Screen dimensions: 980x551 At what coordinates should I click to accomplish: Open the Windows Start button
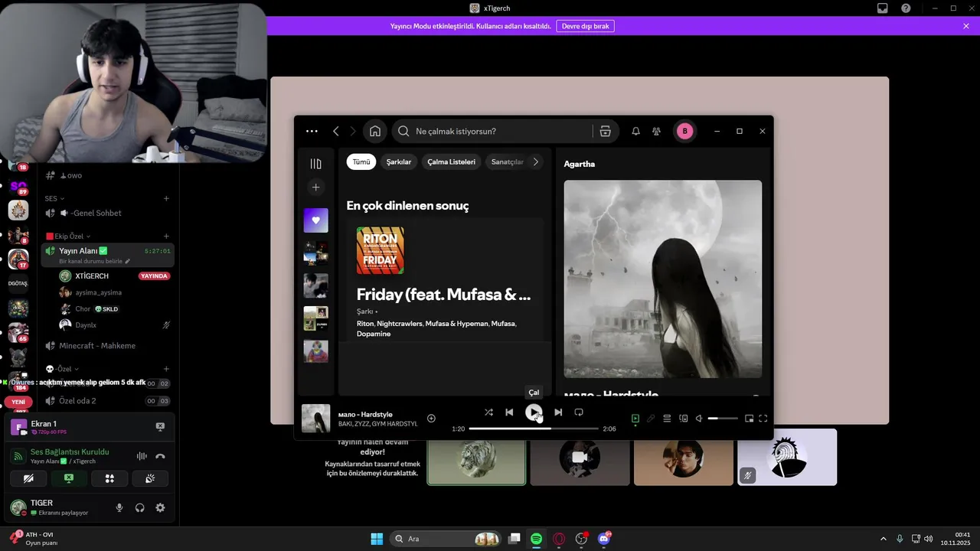click(377, 539)
